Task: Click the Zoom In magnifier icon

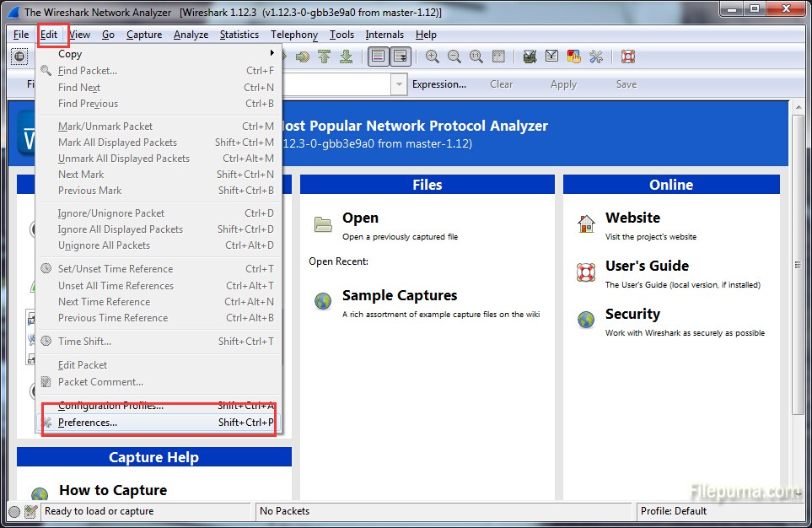Action: [x=432, y=57]
